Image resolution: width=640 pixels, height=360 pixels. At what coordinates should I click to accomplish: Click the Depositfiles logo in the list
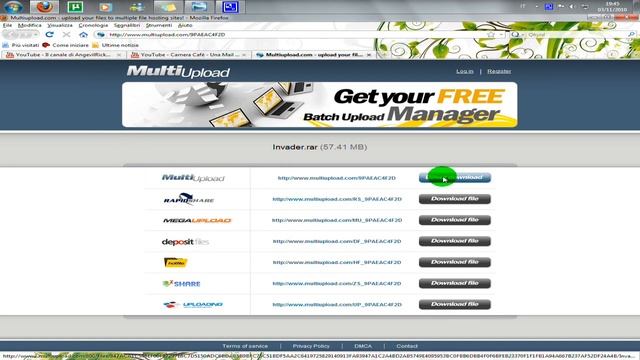click(185, 242)
